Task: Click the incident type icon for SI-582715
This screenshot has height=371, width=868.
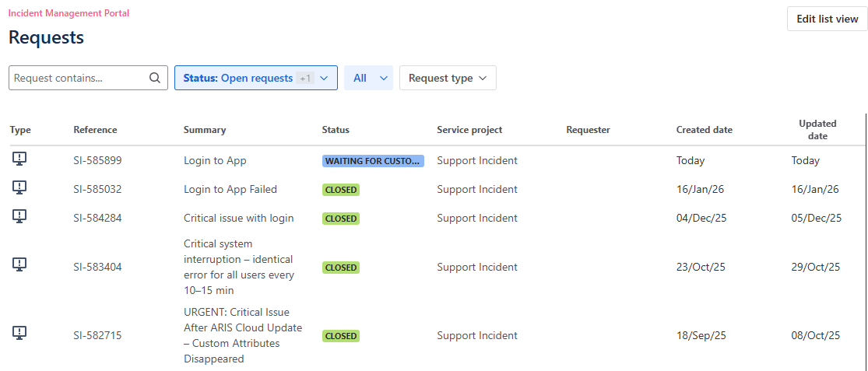Action: [x=20, y=334]
